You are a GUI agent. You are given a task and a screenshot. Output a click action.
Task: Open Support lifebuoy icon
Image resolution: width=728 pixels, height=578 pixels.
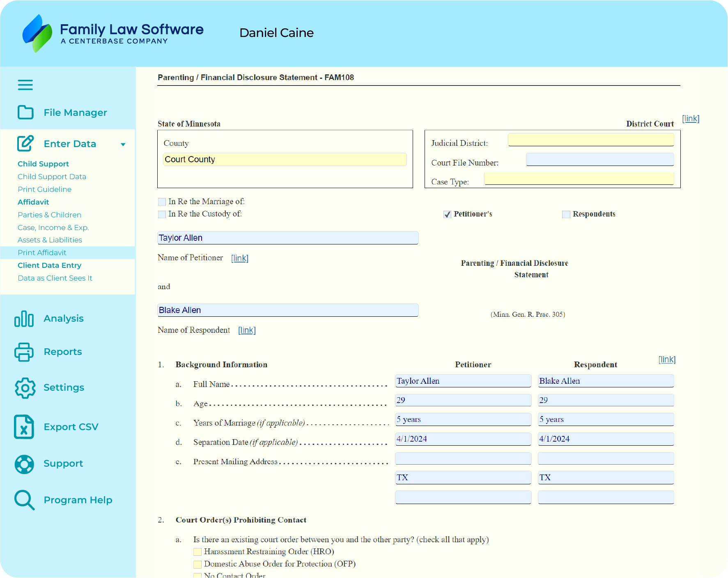pos(24,464)
